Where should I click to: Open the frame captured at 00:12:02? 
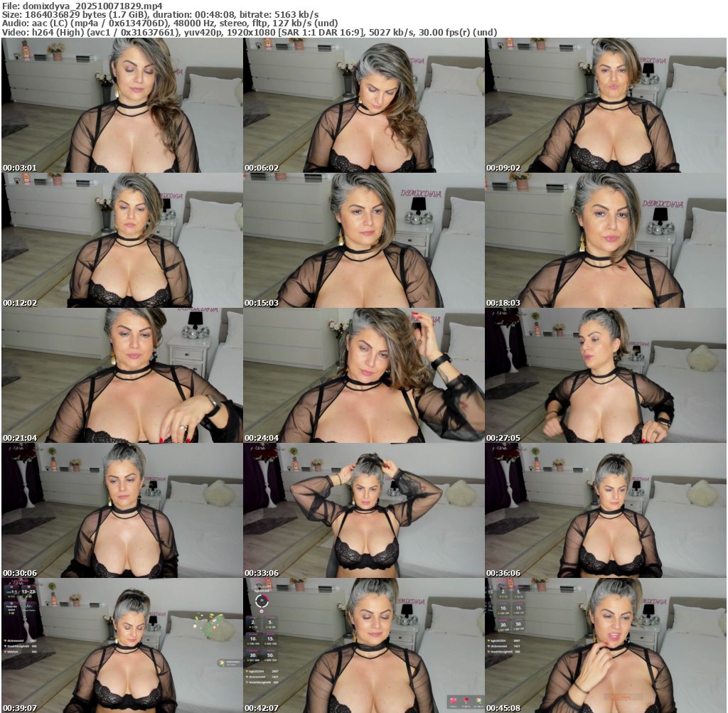122,240
